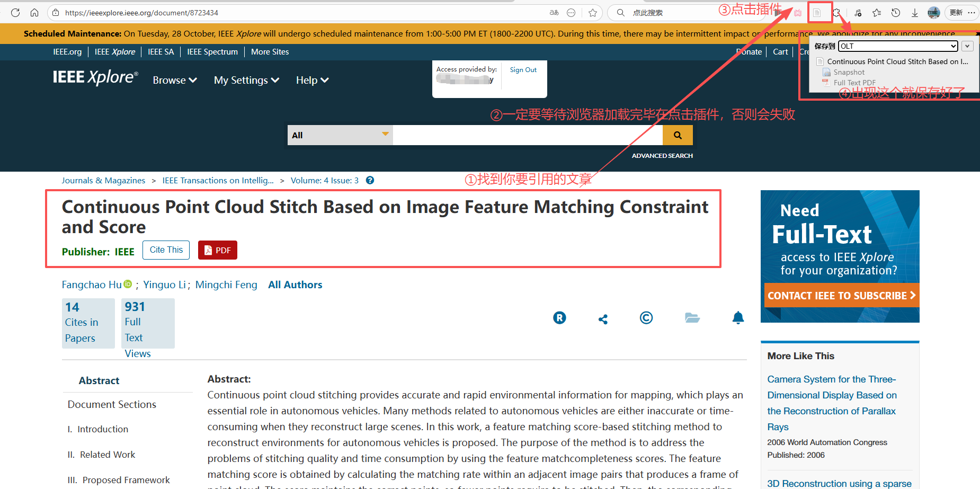Focus the IEEE Xplore search text field
Image resolution: width=980 pixels, height=489 pixels.
point(528,135)
